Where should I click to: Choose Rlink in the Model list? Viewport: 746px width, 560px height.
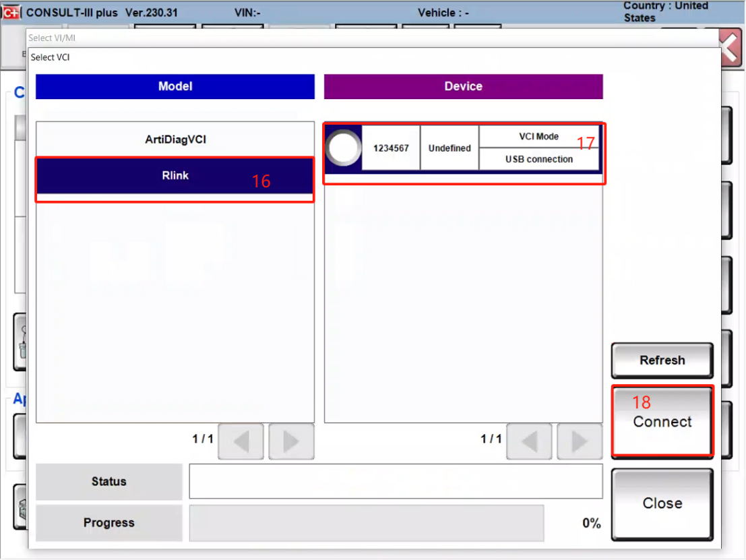point(175,176)
